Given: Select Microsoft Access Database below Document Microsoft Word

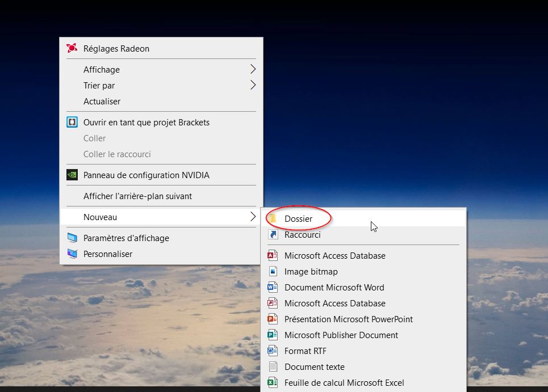Looking at the screenshot, I should point(363,304).
